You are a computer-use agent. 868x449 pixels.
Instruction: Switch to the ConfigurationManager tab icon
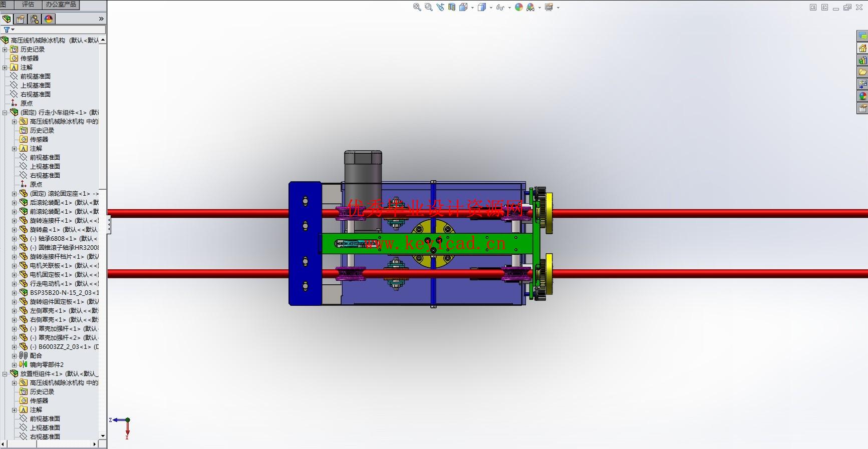point(35,19)
